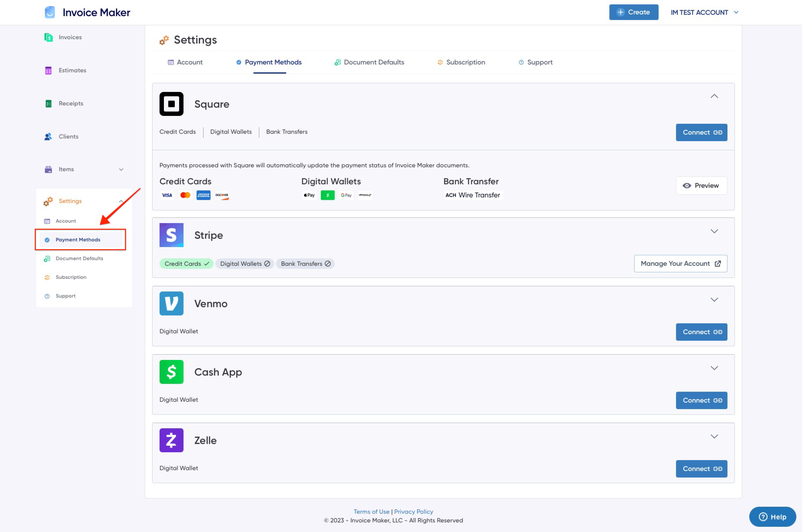Open the Terms of Use link
The width and height of the screenshot is (802, 532).
(x=371, y=512)
